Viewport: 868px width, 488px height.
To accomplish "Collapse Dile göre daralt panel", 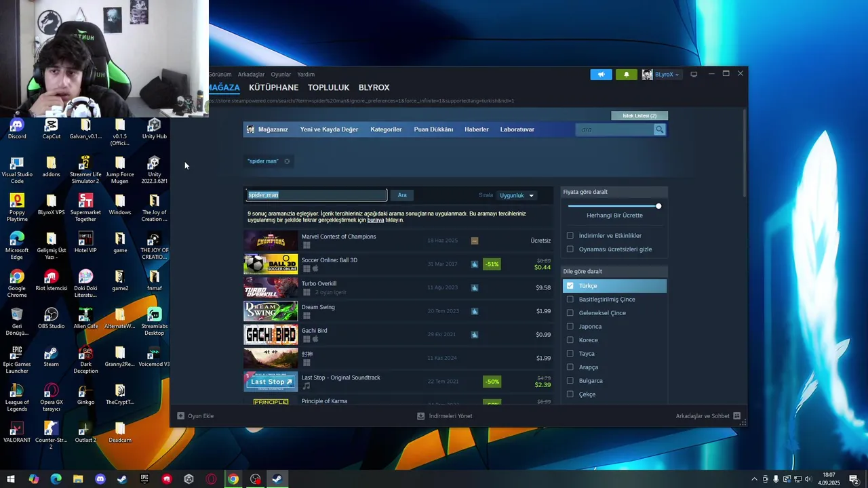I will click(x=615, y=272).
